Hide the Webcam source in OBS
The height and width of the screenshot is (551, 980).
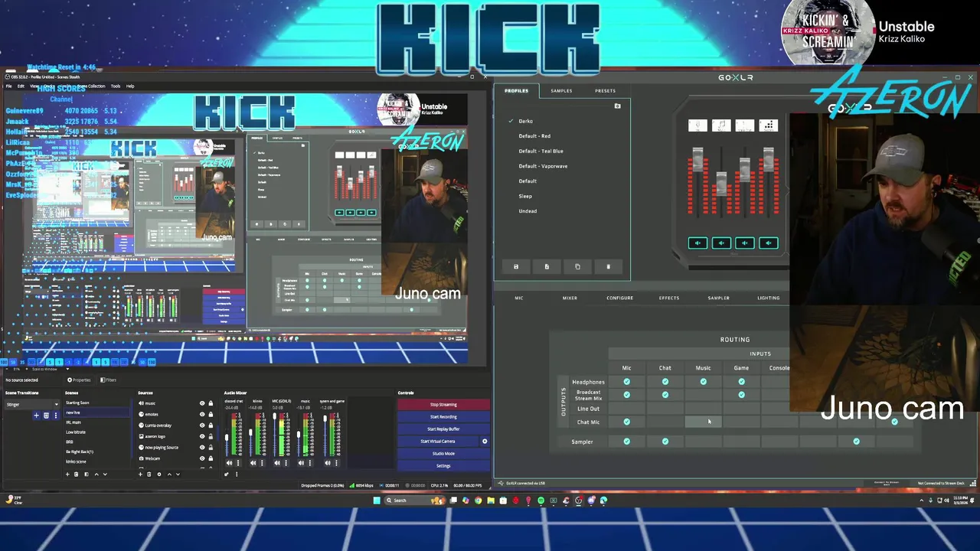tap(202, 458)
